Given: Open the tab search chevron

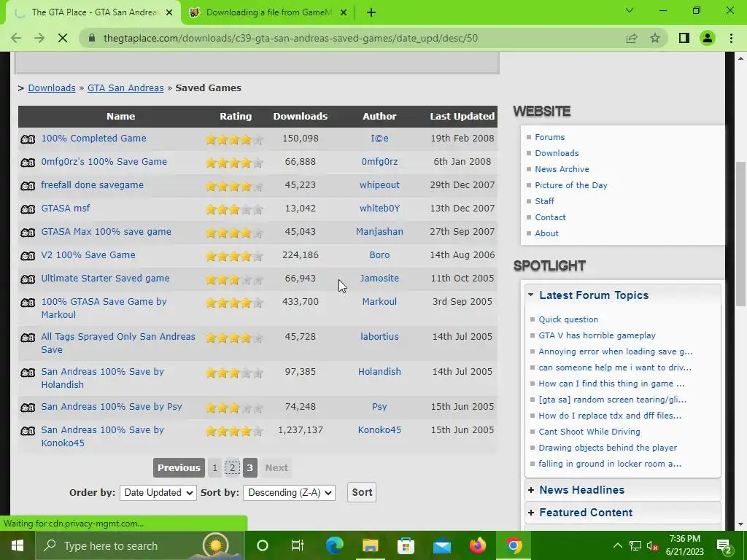Looking at the screenshot, I should click(x=630, y=10).
